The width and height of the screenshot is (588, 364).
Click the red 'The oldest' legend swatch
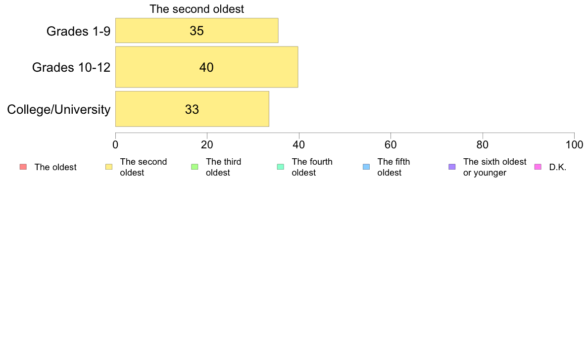pyautogui.click(x=23, y=167)
